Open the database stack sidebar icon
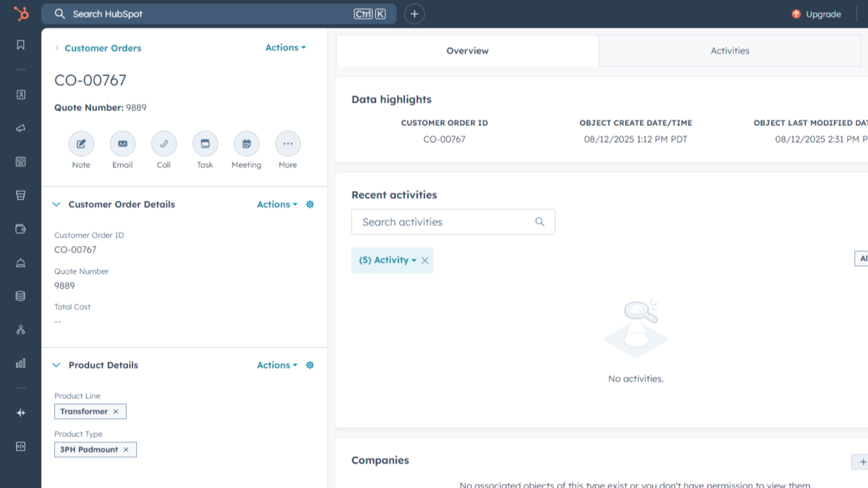This screenshot has height=488, width=868. (x=21, y=296)
